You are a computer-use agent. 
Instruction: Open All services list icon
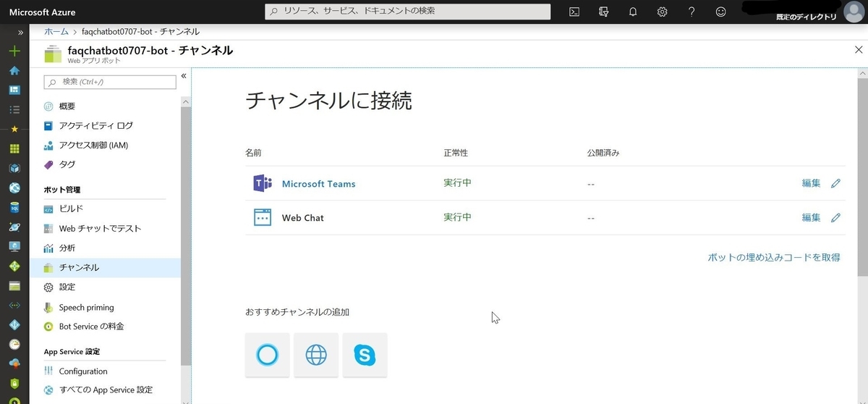coord(14,109)
